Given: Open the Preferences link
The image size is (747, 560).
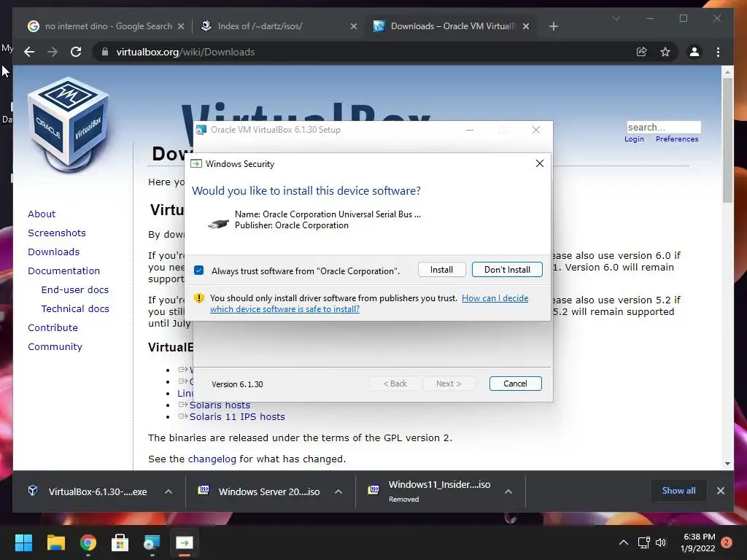Looking at the screenshot, I should (x=677, y=139).
